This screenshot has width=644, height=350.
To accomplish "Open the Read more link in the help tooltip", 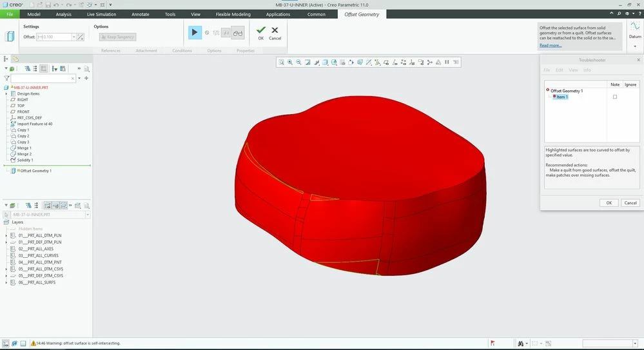I will tap(551, 46).
